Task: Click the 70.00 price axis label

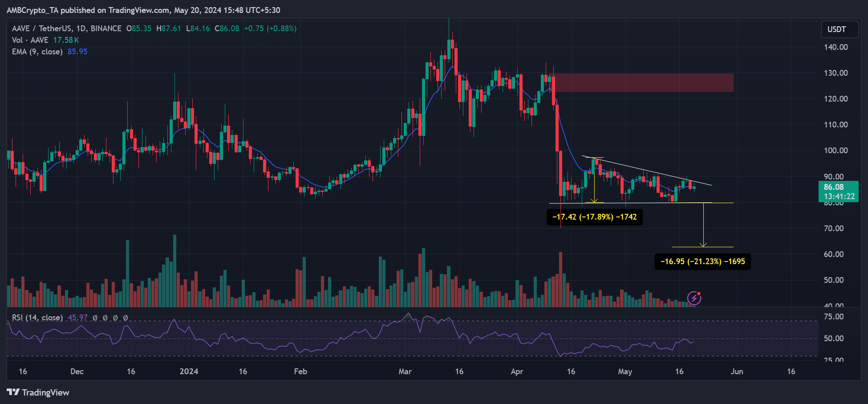Action: 834,229
